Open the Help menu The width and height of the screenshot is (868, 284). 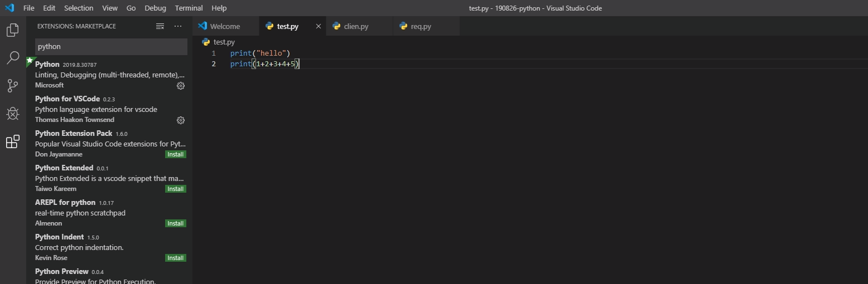[219, 8]
